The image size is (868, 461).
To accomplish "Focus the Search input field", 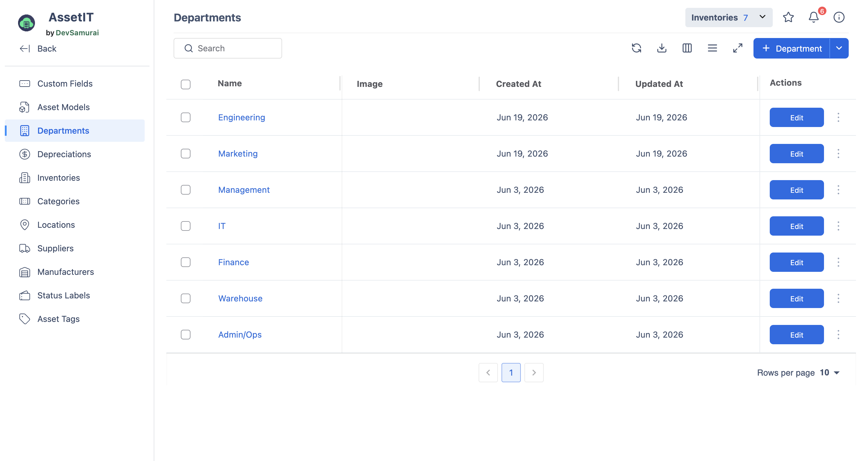I will [x=228, y=48].
